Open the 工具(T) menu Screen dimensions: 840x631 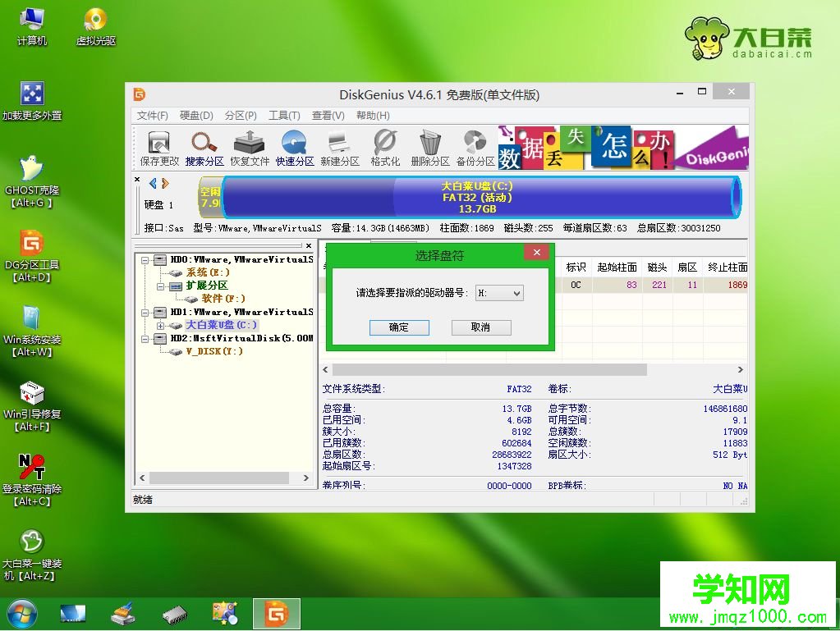click(x=283, y=116)
